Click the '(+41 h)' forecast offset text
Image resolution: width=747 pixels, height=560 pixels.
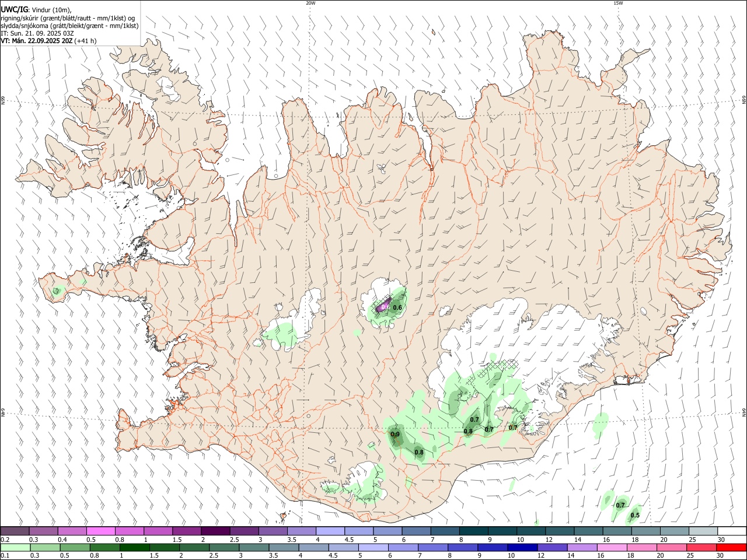86,41
